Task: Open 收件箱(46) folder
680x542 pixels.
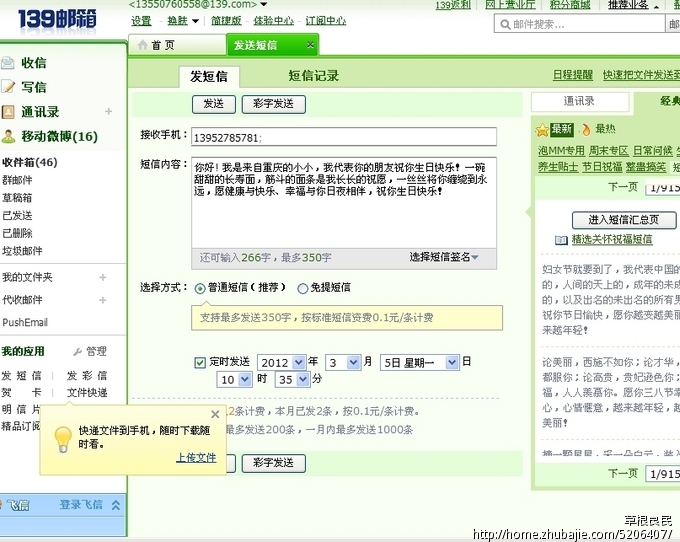Action: tap(29, 163)
